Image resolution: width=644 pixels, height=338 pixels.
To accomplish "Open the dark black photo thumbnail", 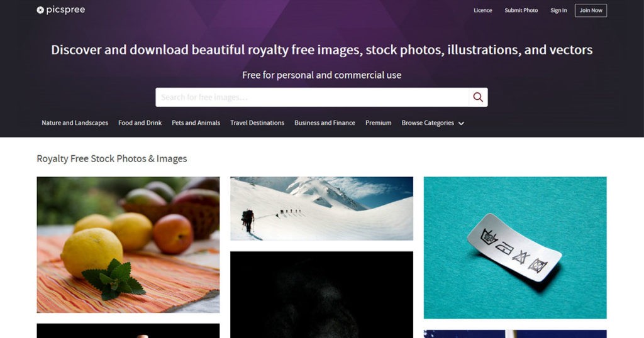I will click(x=321, y=295).
